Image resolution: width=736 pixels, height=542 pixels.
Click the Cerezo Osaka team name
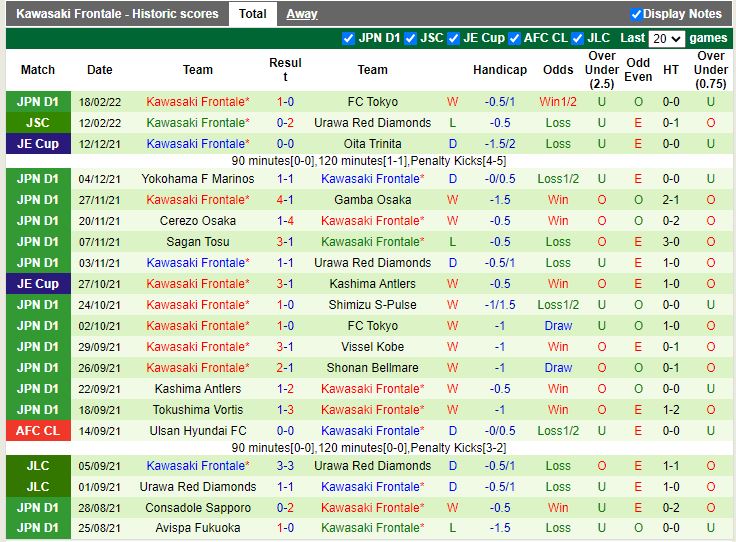pos(197,221)
